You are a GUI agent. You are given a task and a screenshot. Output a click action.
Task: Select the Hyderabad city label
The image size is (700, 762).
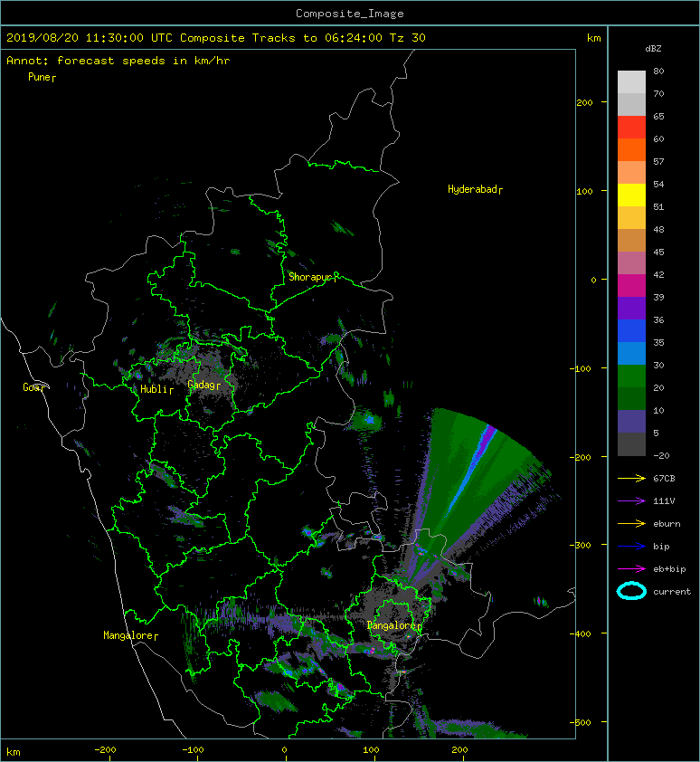pyautogui.click(x=475, y=189)
